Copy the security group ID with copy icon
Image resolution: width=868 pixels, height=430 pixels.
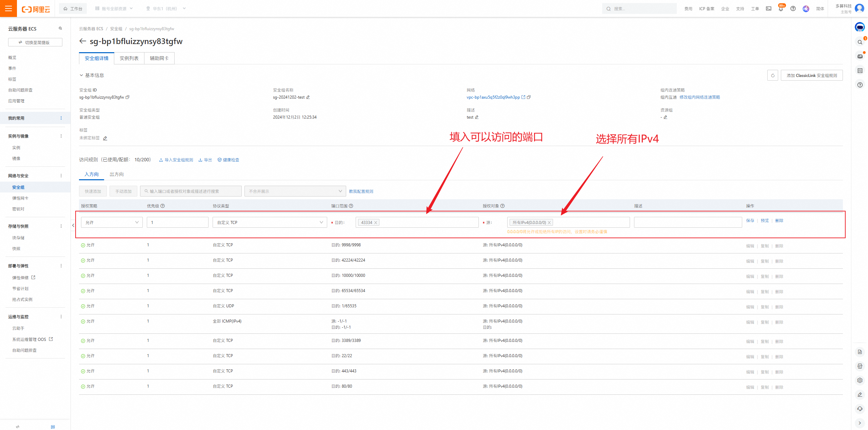pyautogui.click(x=127, y=97)
